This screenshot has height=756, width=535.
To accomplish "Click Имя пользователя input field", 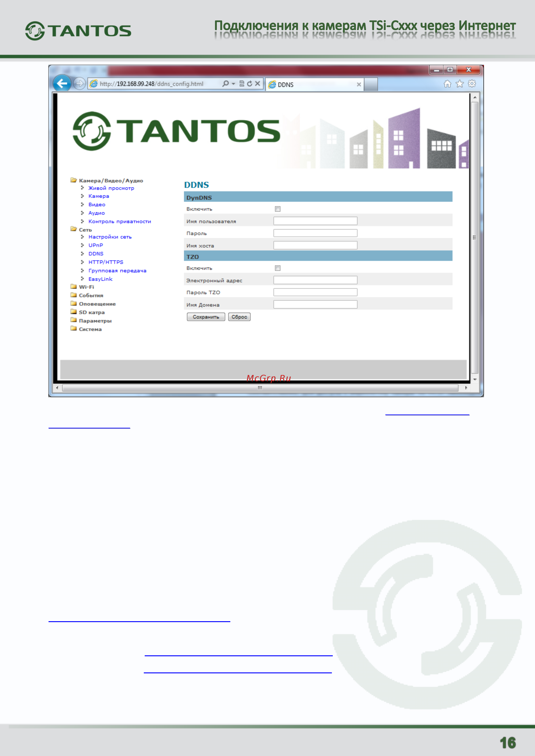I will point(315,221).
